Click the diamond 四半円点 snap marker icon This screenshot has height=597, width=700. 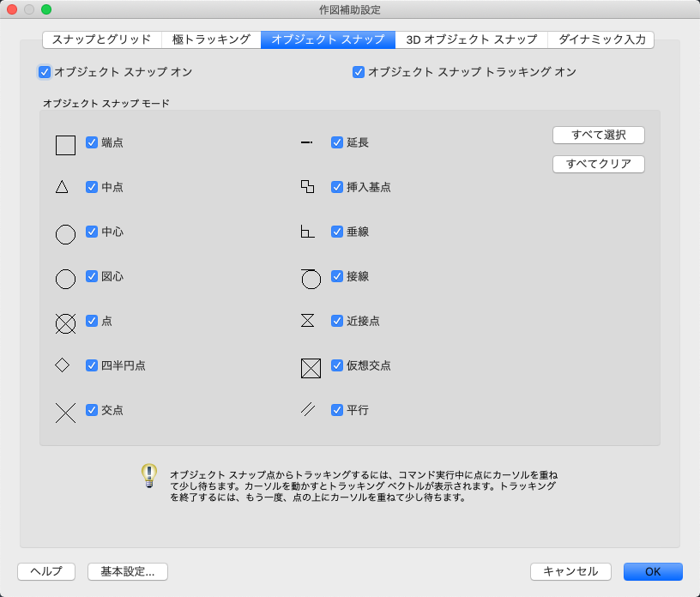63,365
